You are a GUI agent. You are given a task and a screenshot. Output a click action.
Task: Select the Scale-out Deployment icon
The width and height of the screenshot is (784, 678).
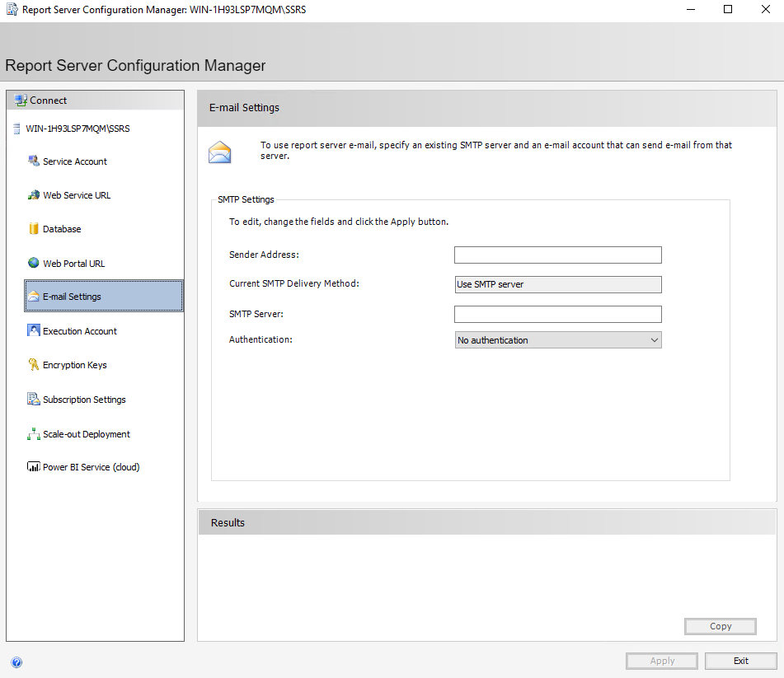pos(34,433)
